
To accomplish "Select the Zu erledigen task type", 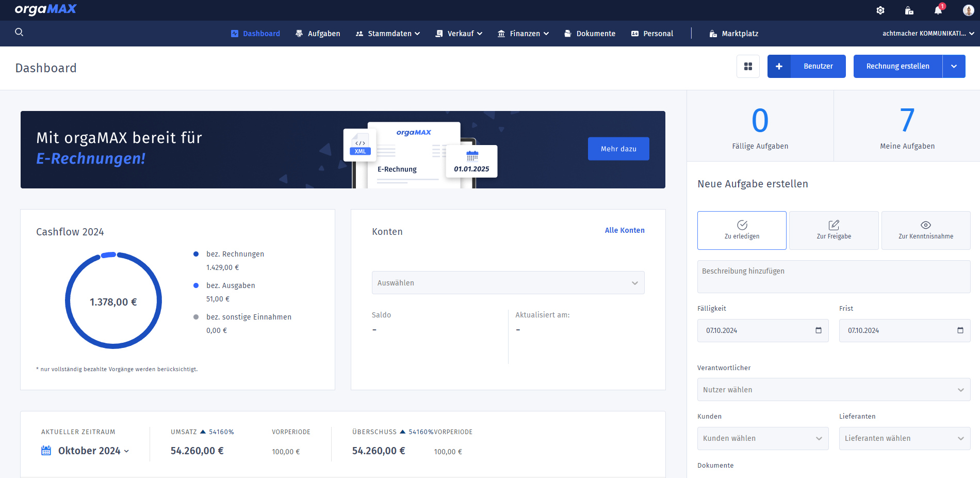I will point(742,230).
